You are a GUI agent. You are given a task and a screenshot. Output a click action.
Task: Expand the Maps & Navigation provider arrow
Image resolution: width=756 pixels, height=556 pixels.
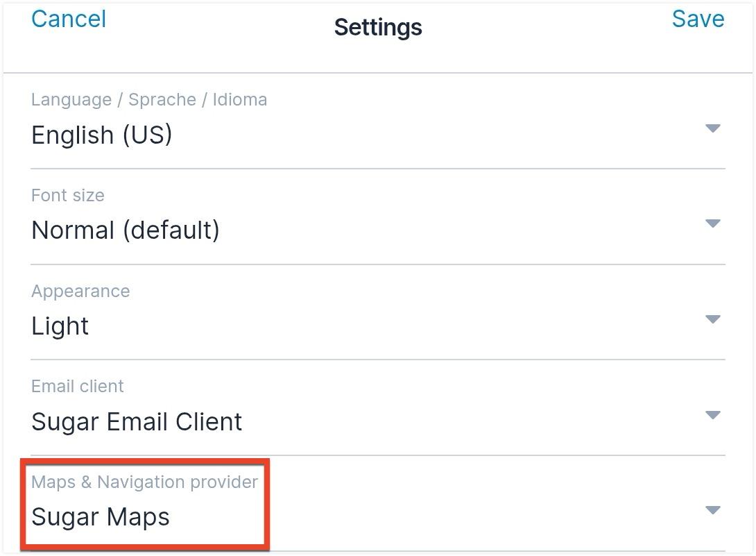coord(712,510)
